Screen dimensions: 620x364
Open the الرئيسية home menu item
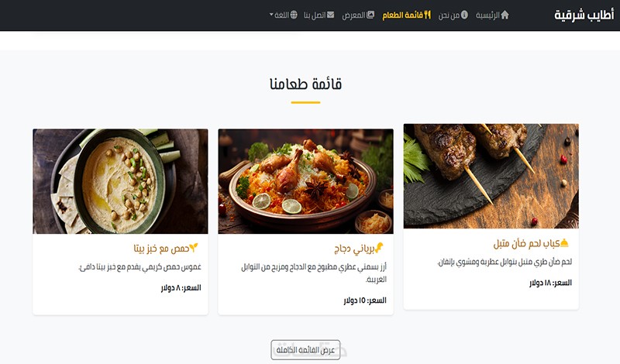492,15
